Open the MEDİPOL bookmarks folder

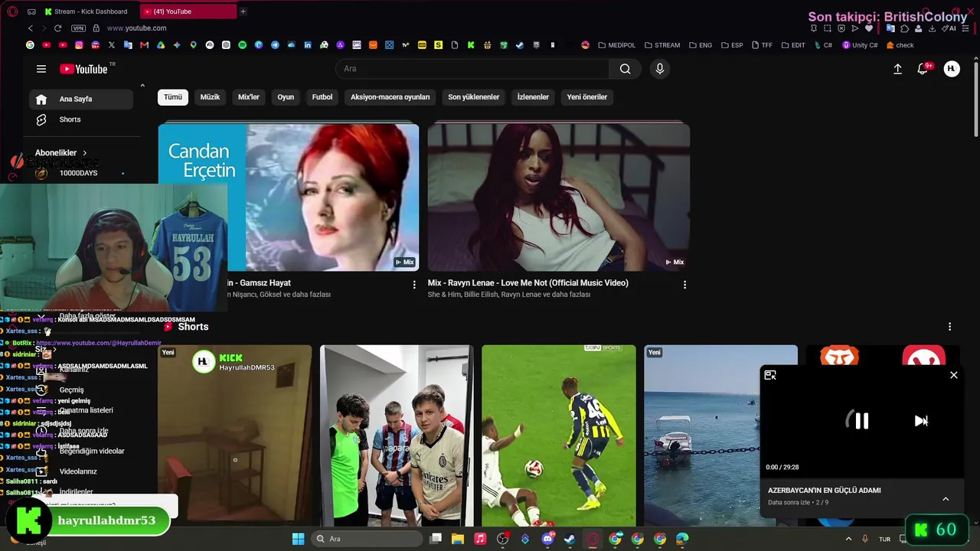point(617,45)
